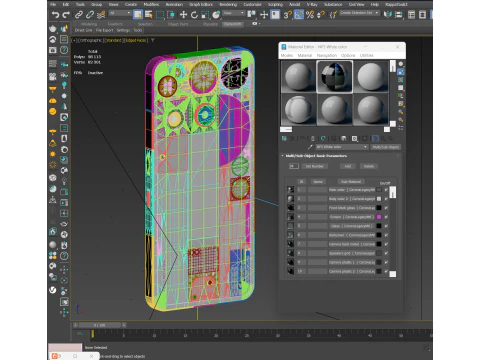Open Select by Name list icon
The height and width of the screenshot is (360, 480).
tap(149, 14)
